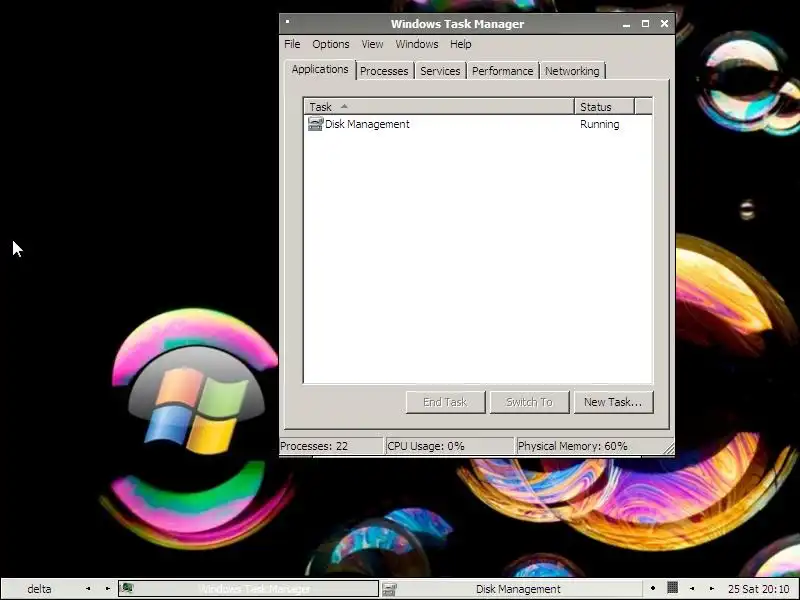Click the New Task... button
The width and height of the screenshot is (800, 600).
(613, 402)
